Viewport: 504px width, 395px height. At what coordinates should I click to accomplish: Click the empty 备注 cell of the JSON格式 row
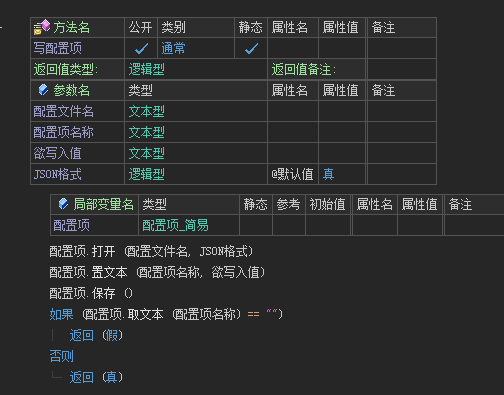402,174
